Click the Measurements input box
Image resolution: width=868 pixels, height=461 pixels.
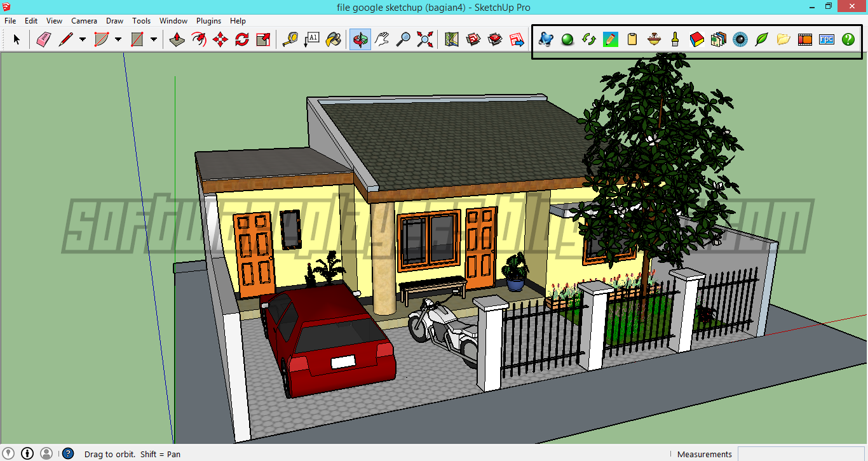point(802,454)
